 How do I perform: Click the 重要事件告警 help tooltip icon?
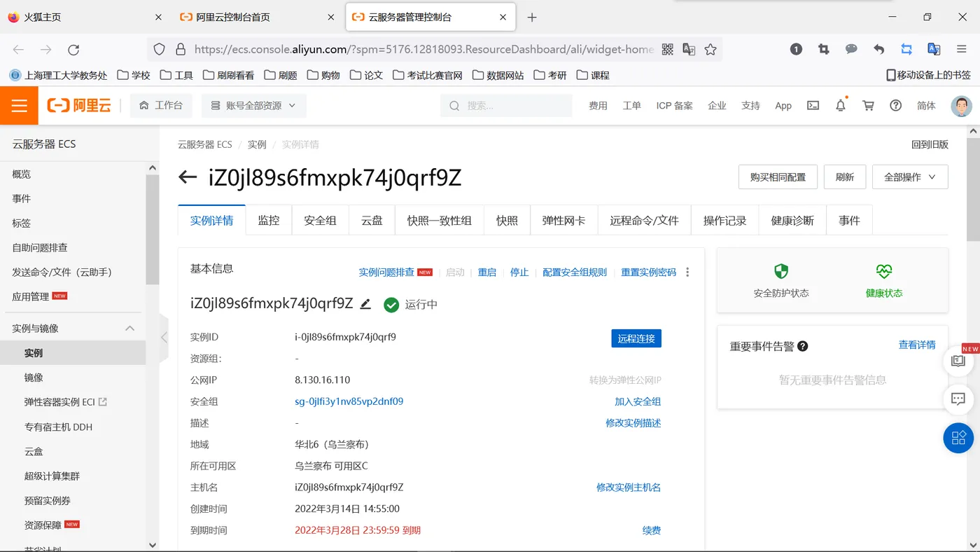pos(803,346)
